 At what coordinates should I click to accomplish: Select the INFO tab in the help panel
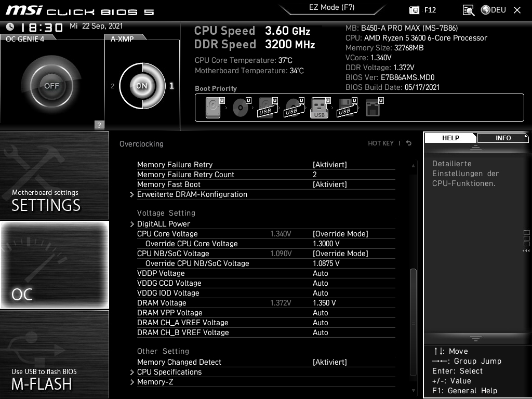coord(503,138)
